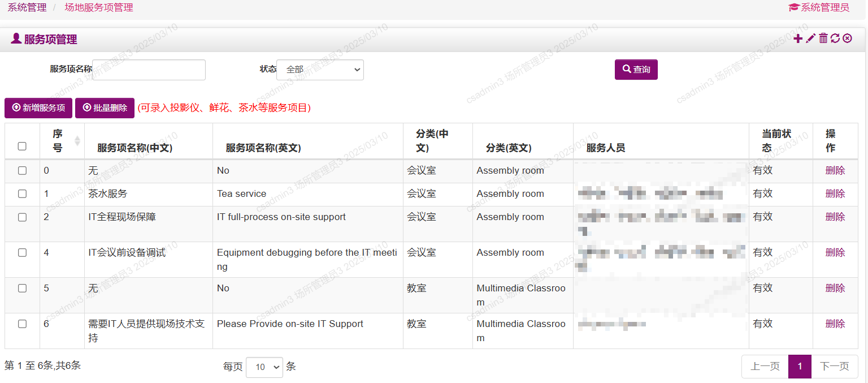
Task: Toggle the select-all checkbox in table header
Action: point(22,146)
